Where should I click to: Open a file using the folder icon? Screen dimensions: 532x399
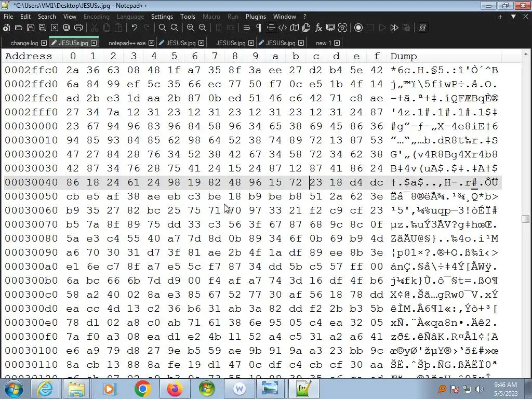point(18,28)
